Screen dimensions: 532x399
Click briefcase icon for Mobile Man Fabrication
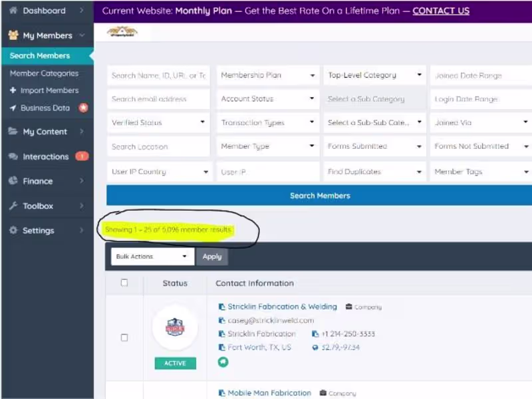(x=323, y=393)
